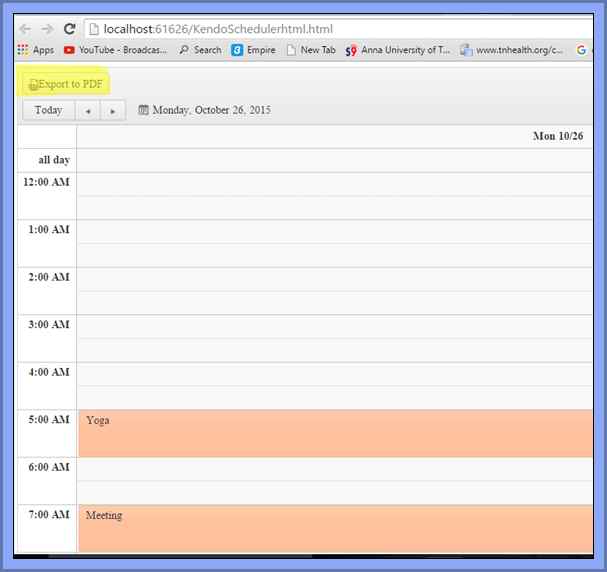
Task: Select the Meeting event
Action: point(336,529)
